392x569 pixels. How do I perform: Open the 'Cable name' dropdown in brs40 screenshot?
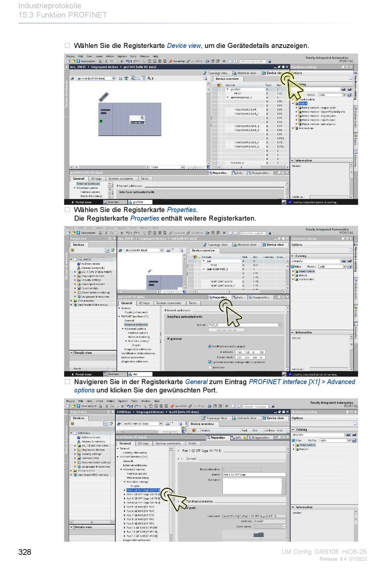click(284, 526)
